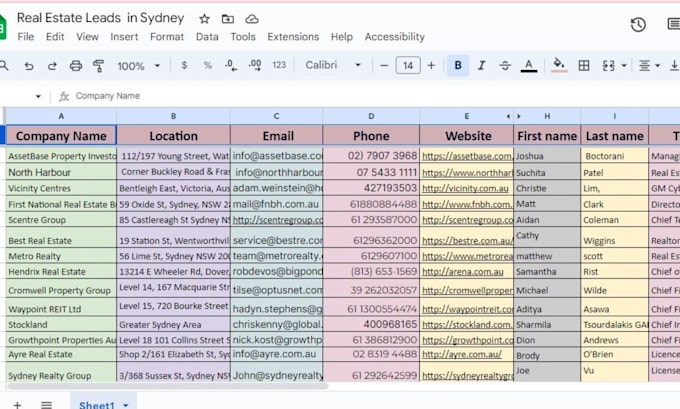
Task: Open the assetbase.com.au website link
Action: (x=465, y=156)
